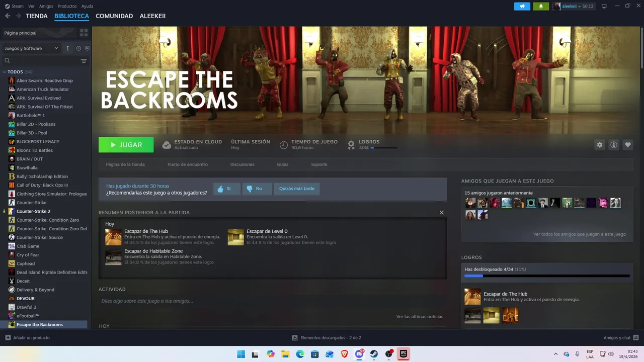The image size is (644, 362).
Task: Choose the No thumbs-down button
Action: [257, 189]
